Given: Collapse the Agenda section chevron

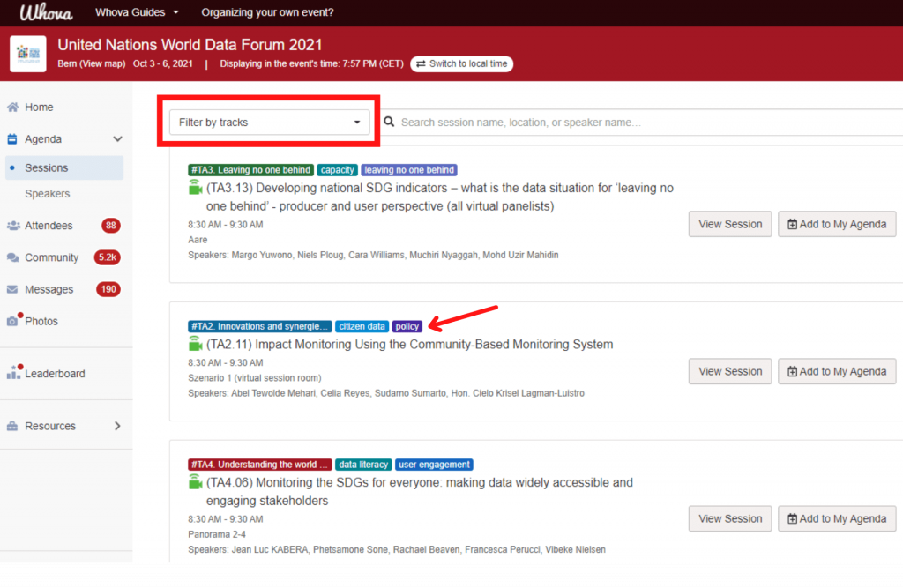Looking at the screenshot, I should coord(117,139).
